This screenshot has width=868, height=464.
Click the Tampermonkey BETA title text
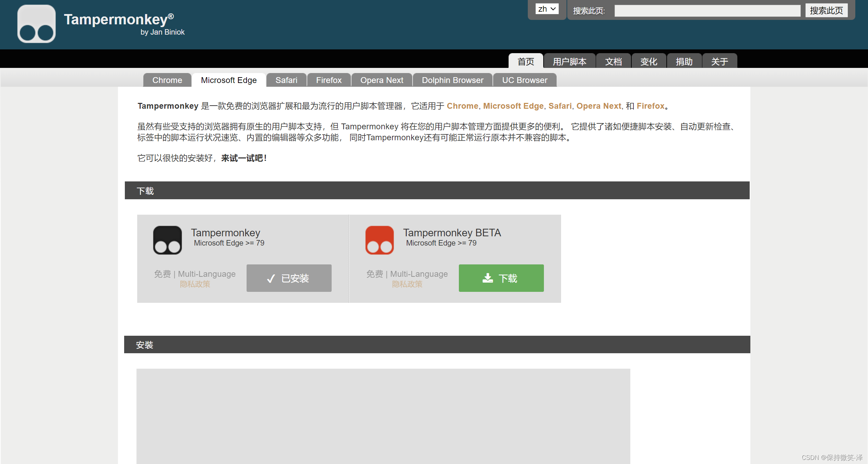(452, 233)
